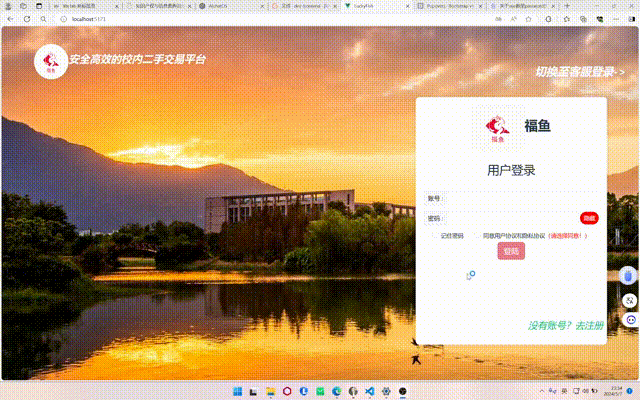Switch to the AlmetOS browser tab
The image size is (640, 400).
tap(231, 6)
